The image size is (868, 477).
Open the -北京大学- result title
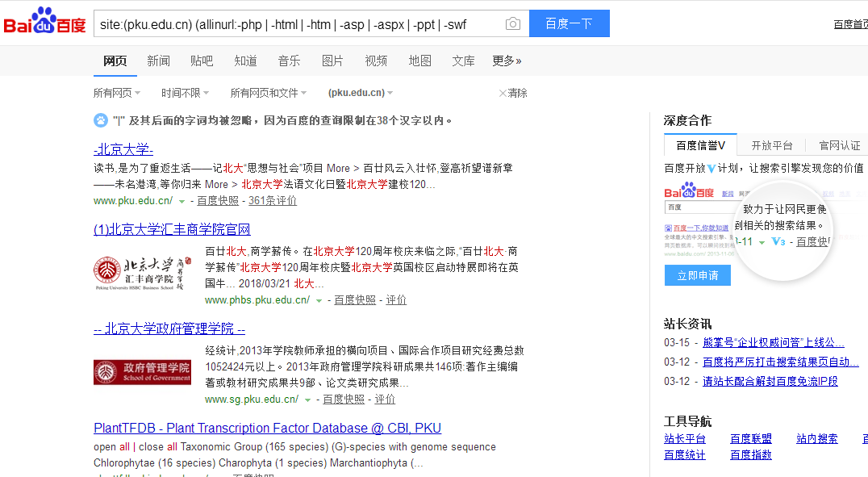(123, 149)
